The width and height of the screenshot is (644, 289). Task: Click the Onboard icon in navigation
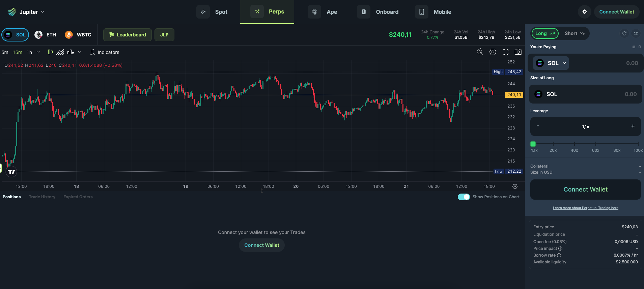pyautogui.click(x=364, y=12)
